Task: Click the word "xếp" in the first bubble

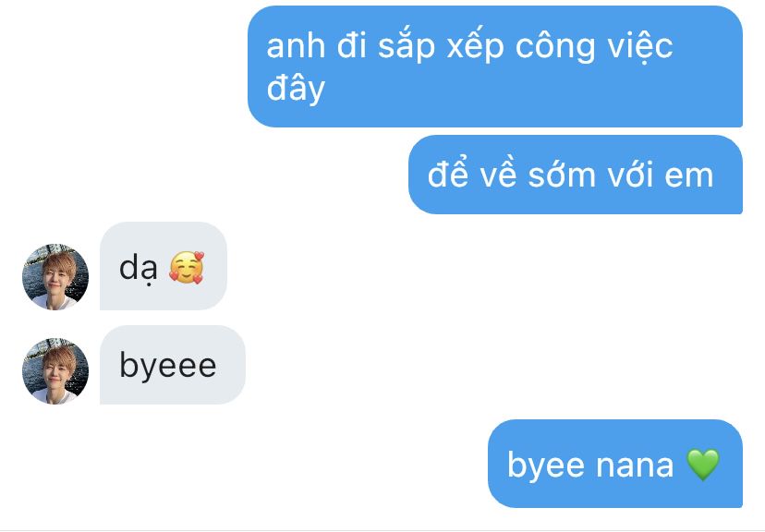Action: [x=475, y=45]
